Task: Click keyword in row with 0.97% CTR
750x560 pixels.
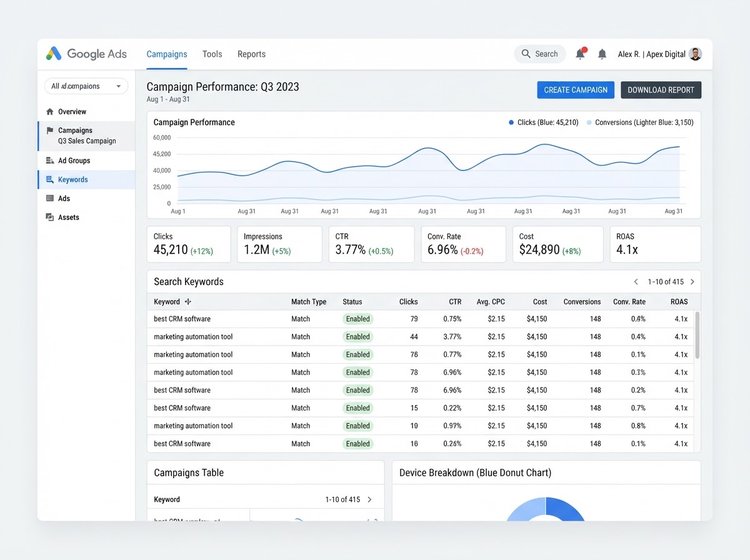Action: coord(193,426)
